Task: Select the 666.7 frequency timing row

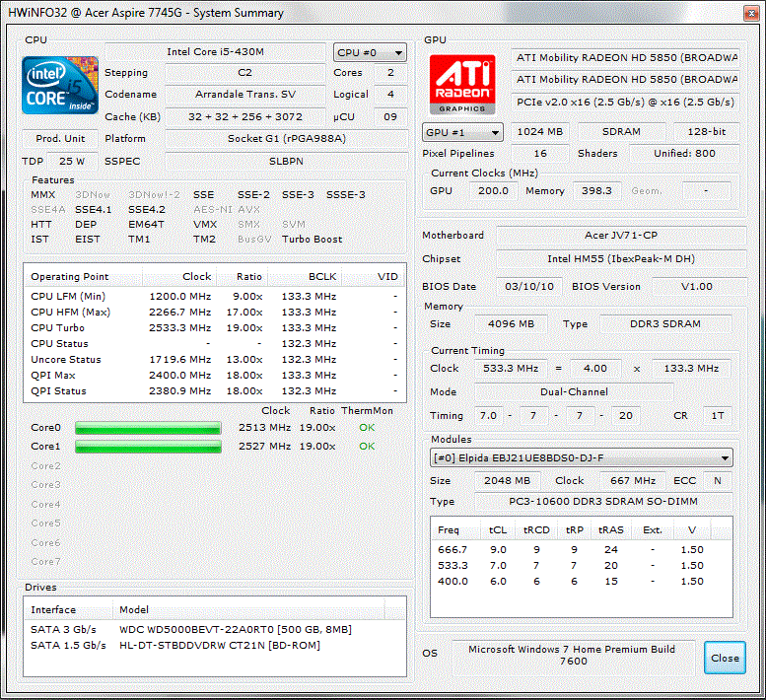Action: (582, 549)
